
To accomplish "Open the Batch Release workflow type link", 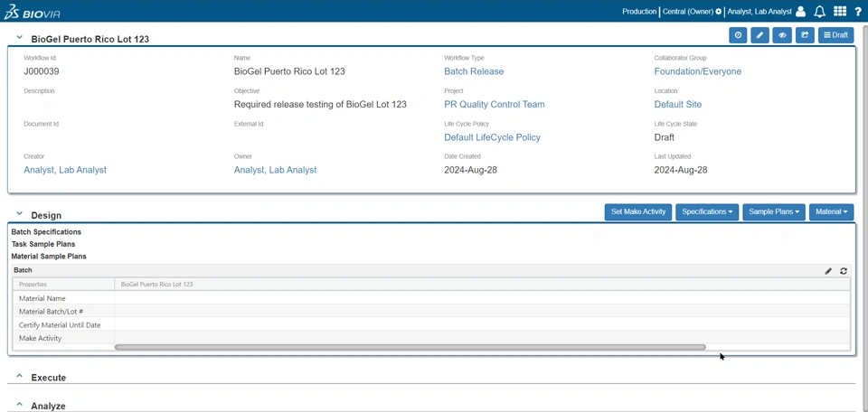I will pos(474,71).
